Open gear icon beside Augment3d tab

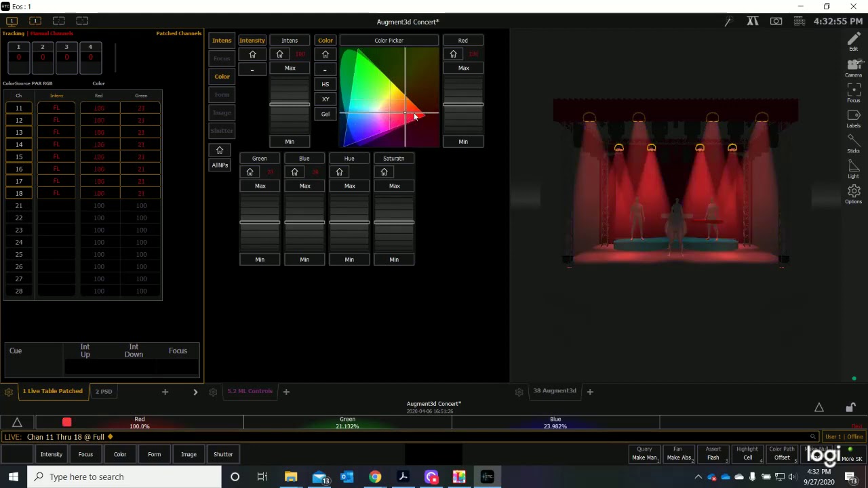pyautogui.click(x=519, y=392)
